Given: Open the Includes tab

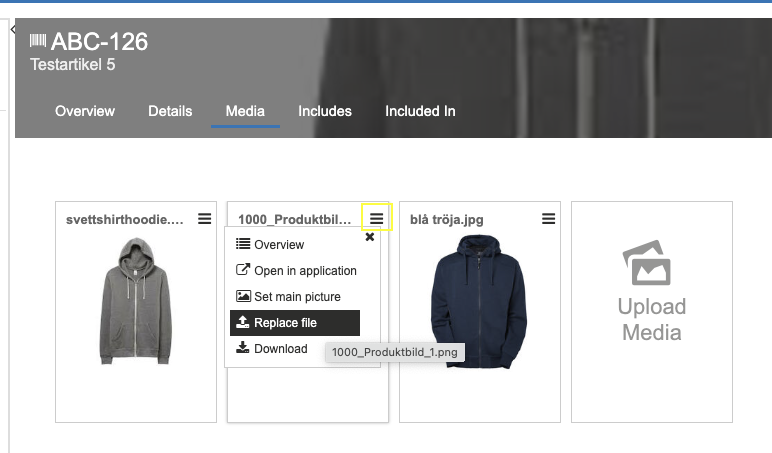Looking at the screenshot, I should point(325,111).
